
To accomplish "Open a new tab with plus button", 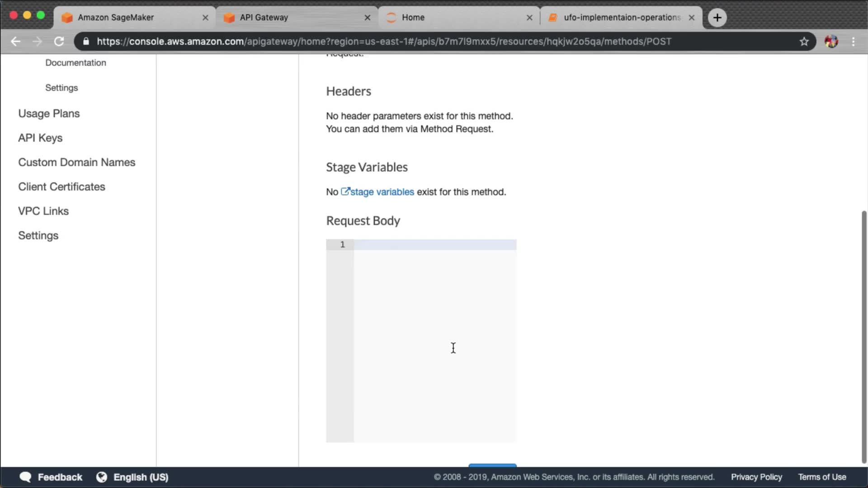I will (717, 18).
